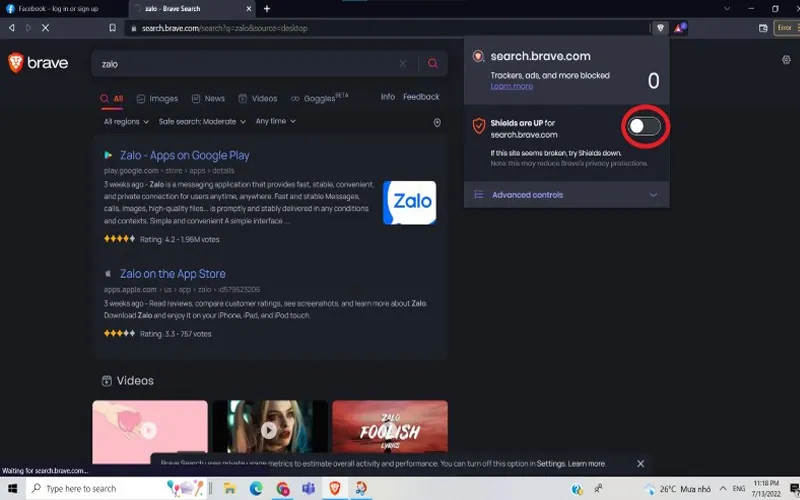The image size is (800, 500).
Task: Close the zalo - Brave Search tab
Action: click(x=249, y=9)
